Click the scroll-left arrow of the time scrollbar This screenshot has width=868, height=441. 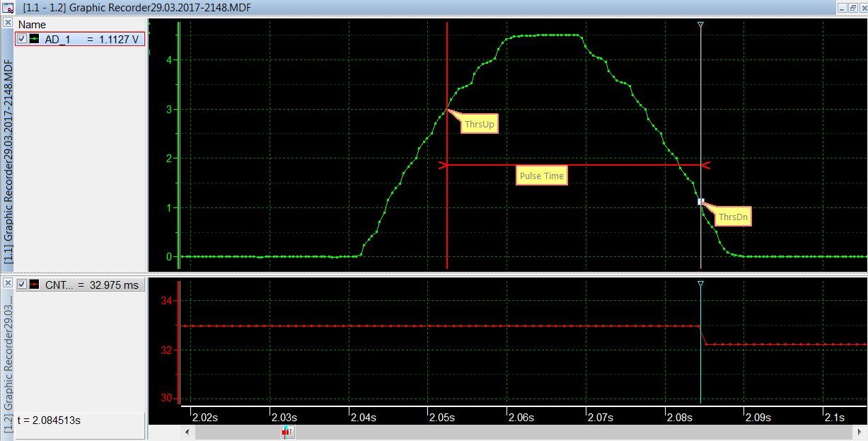[x=187, y=431]
